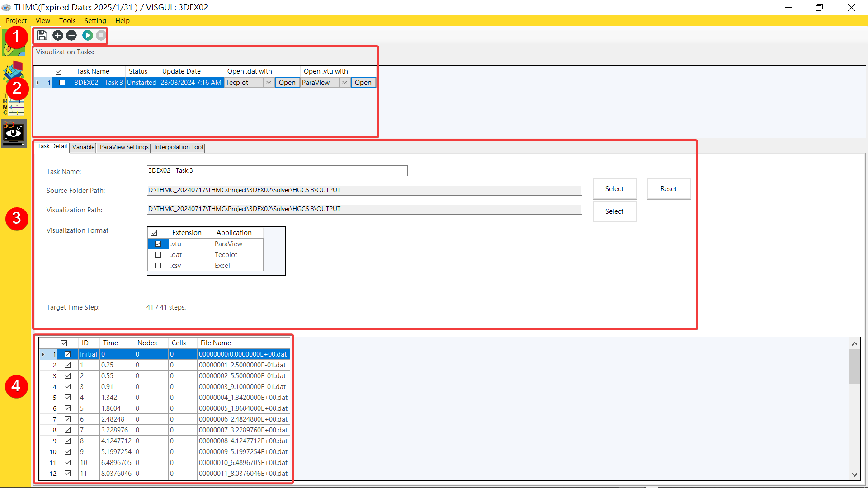Image resolution: width=868 pixels, height=488 pixels.
Task: Click the time step list scrollbar thumb
Action: (x=854, y=367)
